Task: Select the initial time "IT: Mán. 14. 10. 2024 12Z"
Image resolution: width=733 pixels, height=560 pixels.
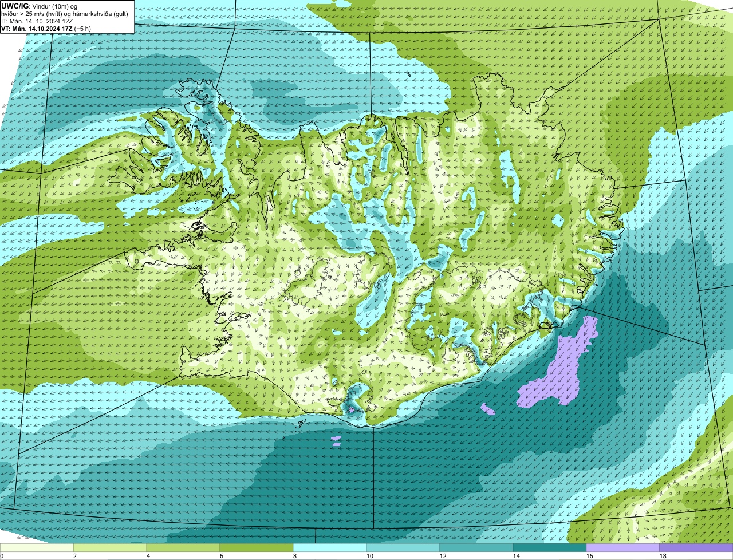Action: (37, 21)
